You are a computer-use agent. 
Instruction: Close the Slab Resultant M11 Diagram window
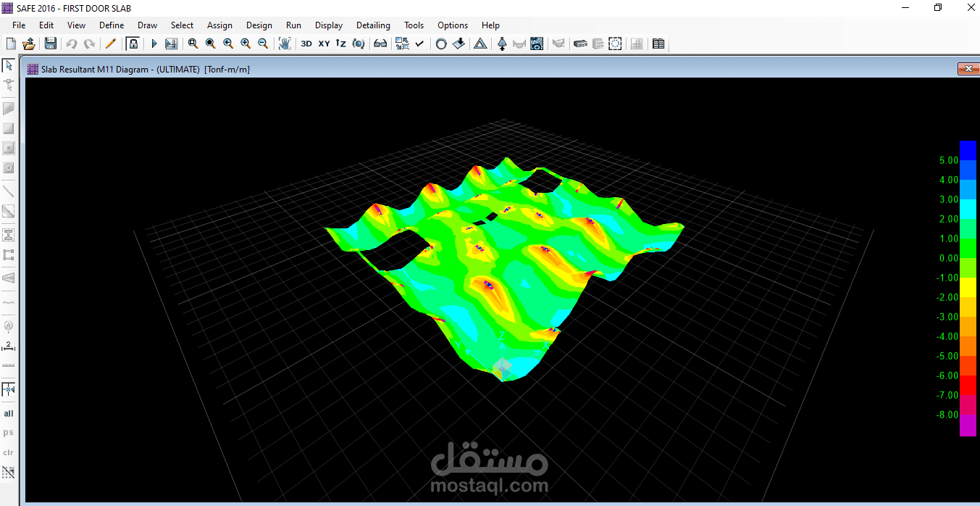968,69
